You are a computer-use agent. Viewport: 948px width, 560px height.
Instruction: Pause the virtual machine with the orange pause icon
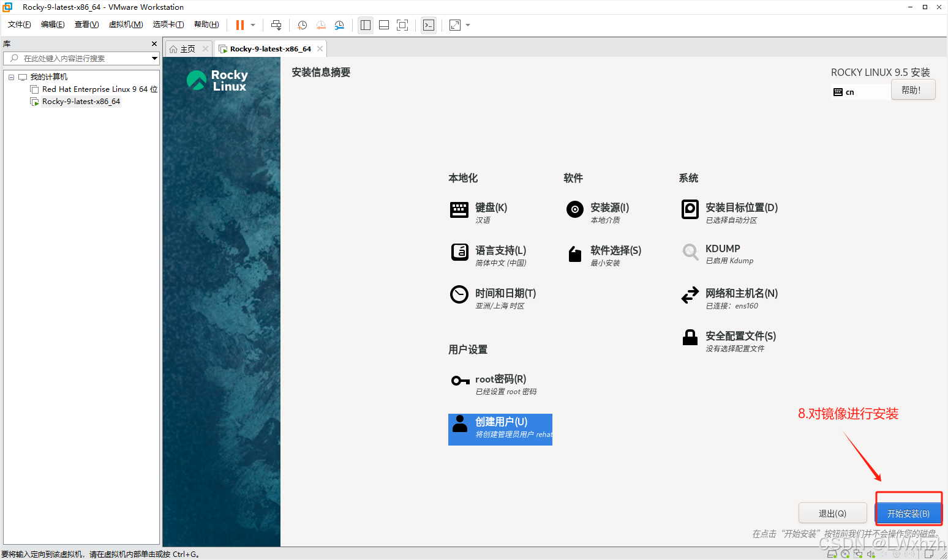point(240,25)
